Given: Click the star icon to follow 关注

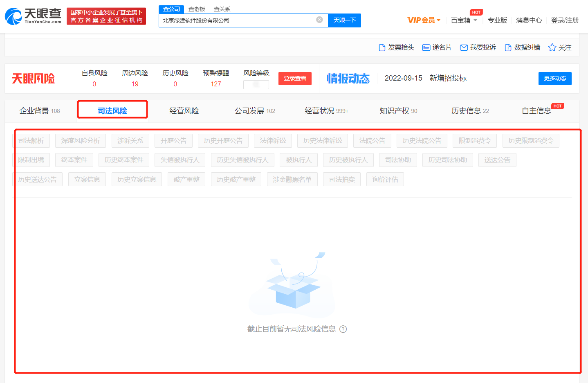Looking at the screenshot, I should [x=552, y=47].
